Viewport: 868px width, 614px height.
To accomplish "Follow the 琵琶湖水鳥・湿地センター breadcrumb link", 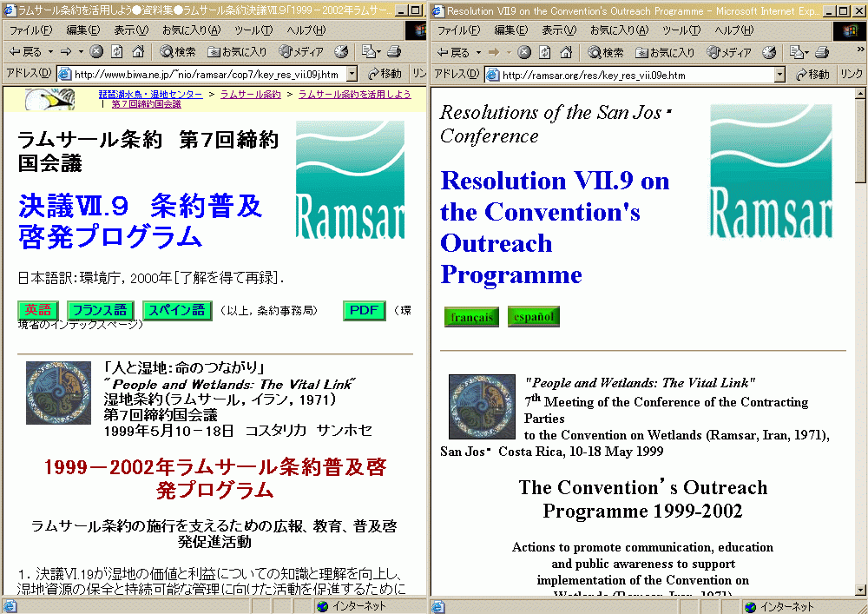I will click(150, 94).
